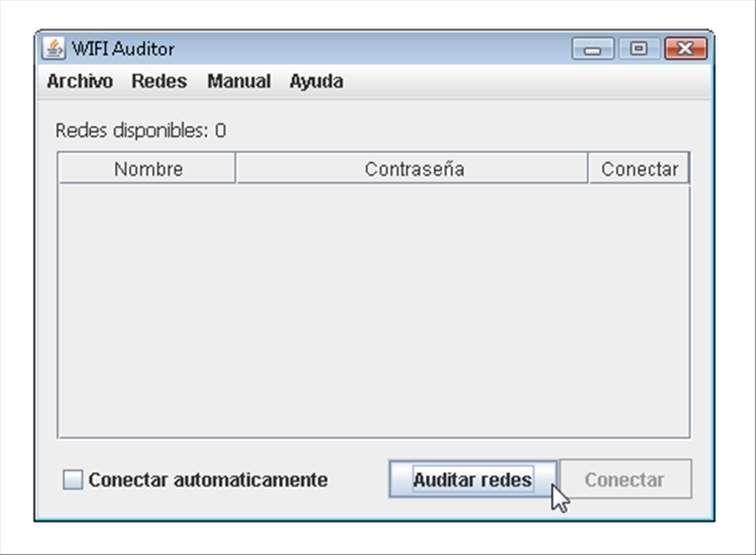Screen dimensions: 756x555
Task: Click inside the empty networks table area
Action: 374,311
